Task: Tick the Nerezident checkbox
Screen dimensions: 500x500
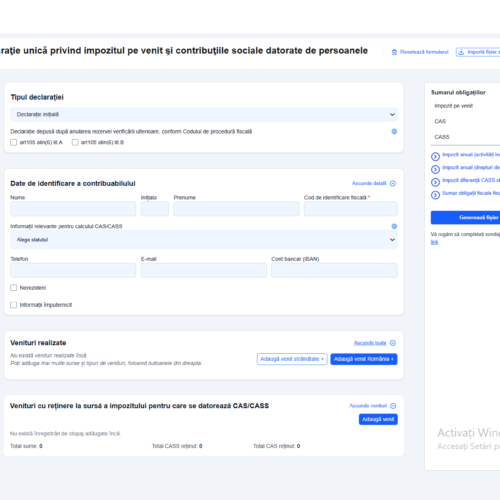Action: (14, 288)
